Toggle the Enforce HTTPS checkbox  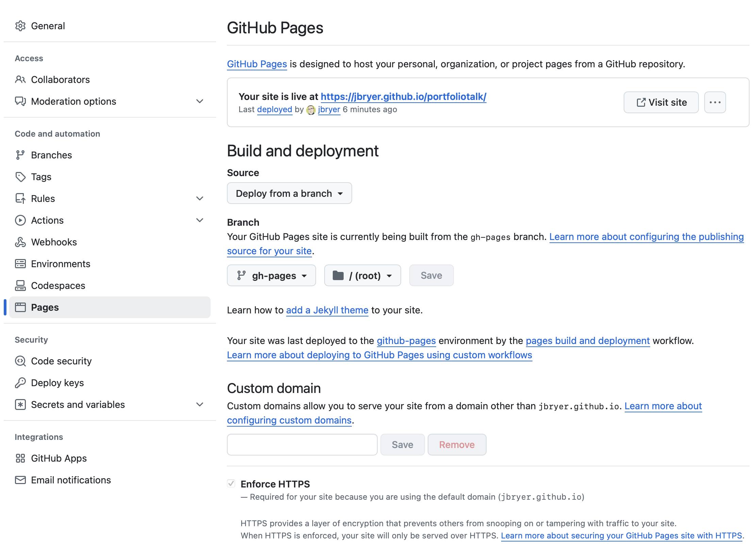[x=231, y=483]
